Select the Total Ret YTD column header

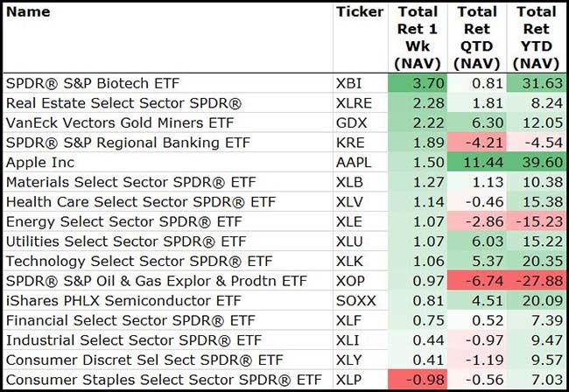tap(536, 37)
